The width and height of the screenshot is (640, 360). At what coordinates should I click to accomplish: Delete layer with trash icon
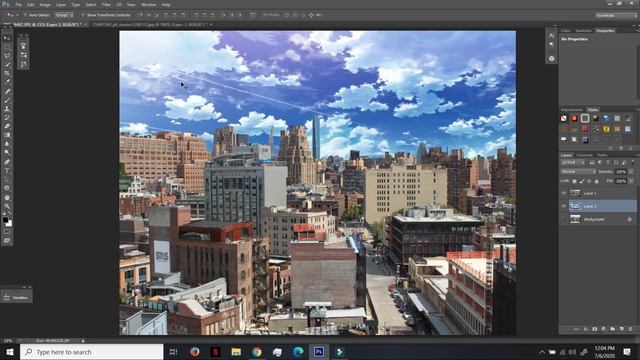tap(631, 329)
